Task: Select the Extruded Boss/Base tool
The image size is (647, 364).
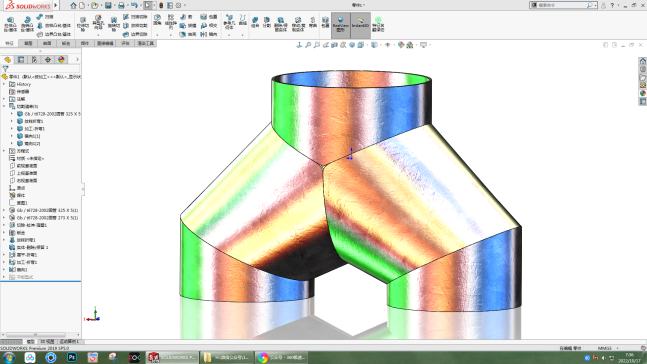Action: pyautogui.click(x=10, y=24)
